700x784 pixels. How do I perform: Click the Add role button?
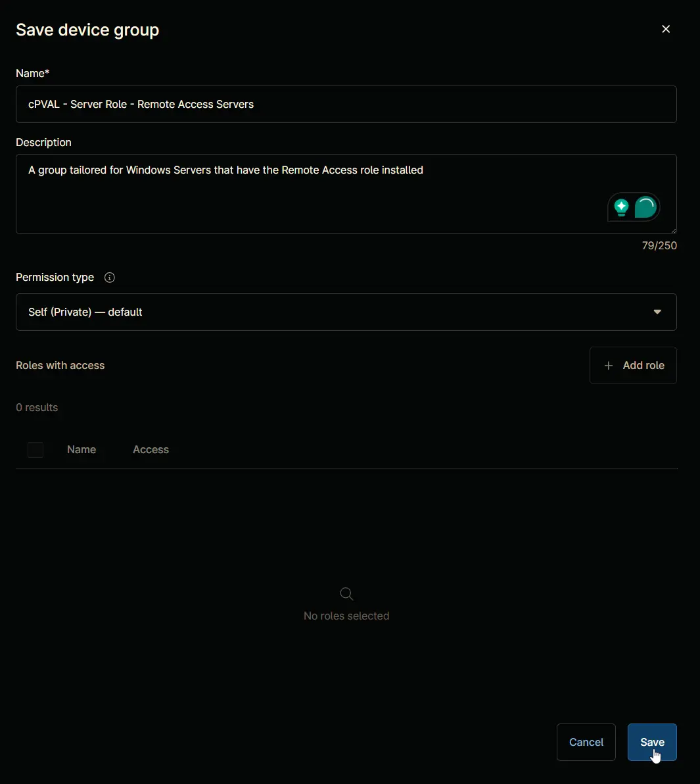pyautogui.click(x=633, y=366)
